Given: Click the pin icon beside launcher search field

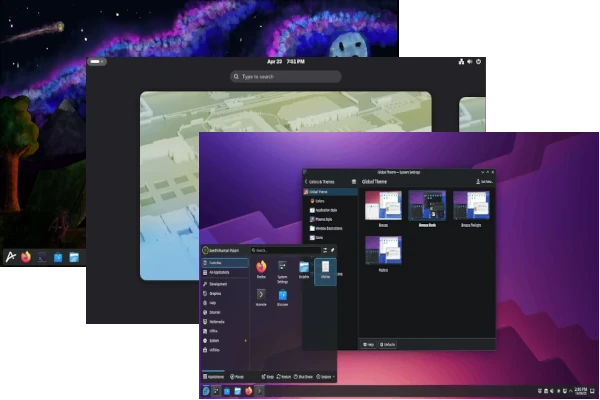Looking at the screenshot, I should 333,250.
